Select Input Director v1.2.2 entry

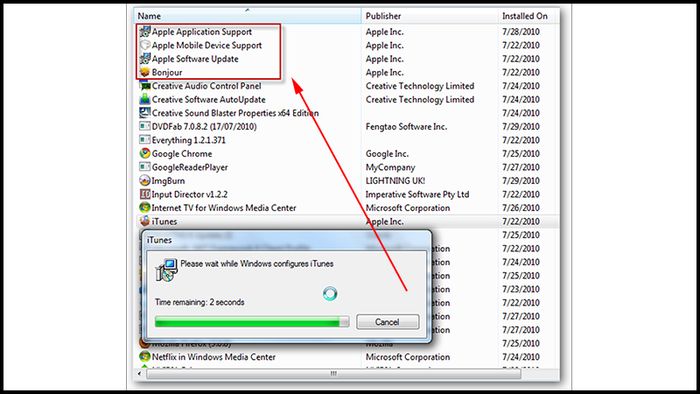(189, 194)
